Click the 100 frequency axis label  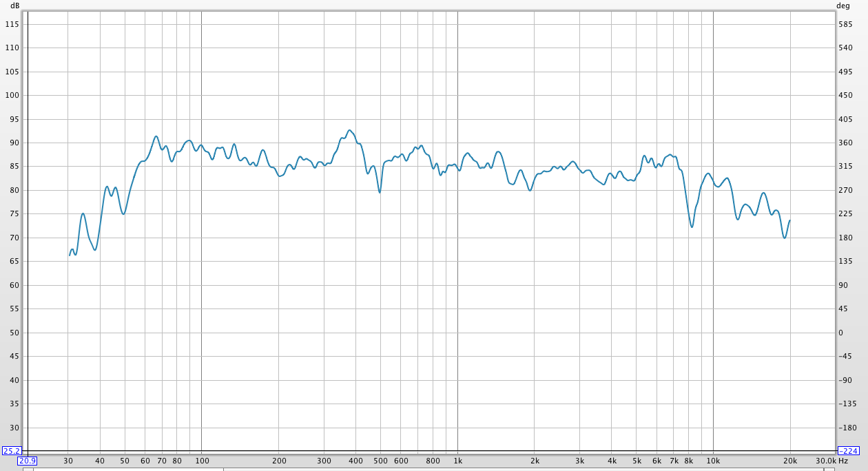pyautogui.click(x=202, y=461)
